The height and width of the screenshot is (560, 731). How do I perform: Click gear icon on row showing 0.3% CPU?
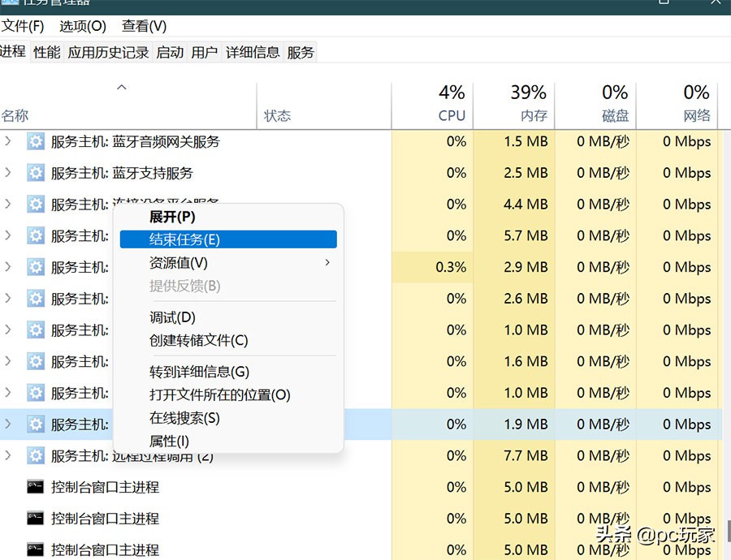(36, 267)
